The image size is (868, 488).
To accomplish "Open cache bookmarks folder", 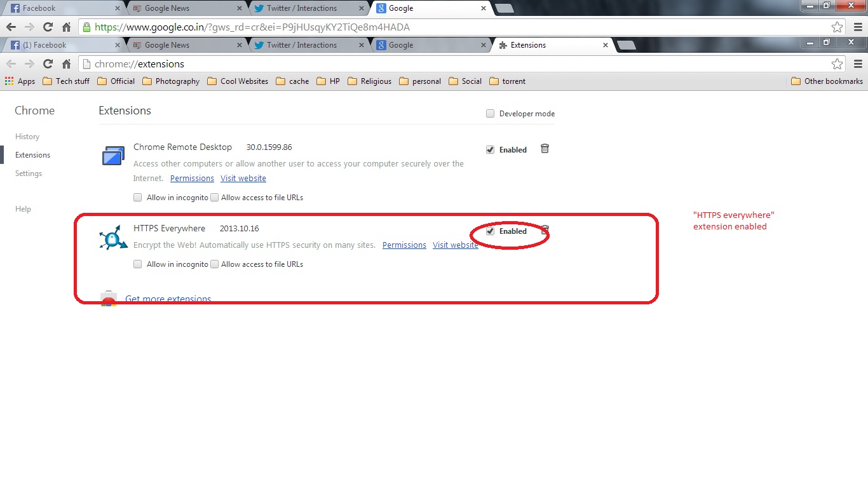I will (292, 81).
